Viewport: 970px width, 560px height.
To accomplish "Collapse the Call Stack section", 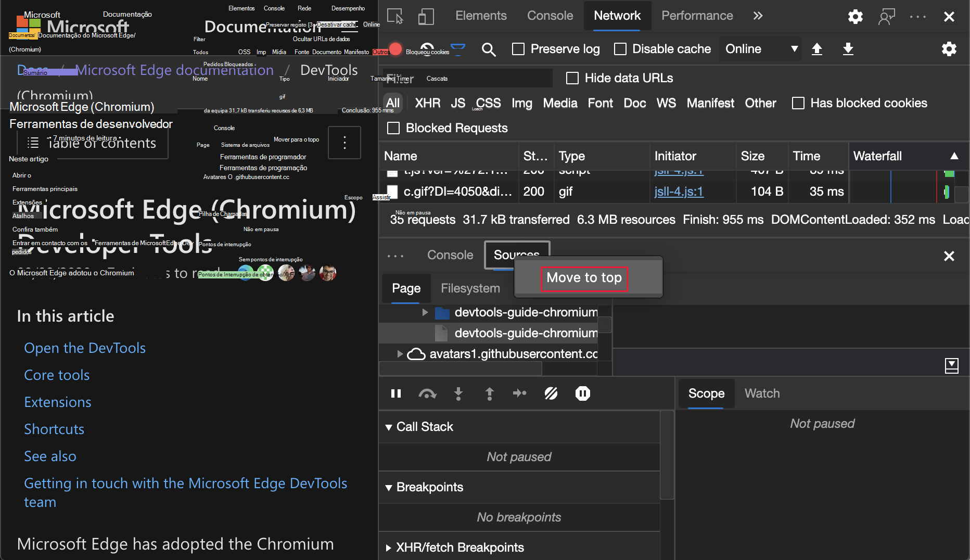I will [x=389, y=427].
